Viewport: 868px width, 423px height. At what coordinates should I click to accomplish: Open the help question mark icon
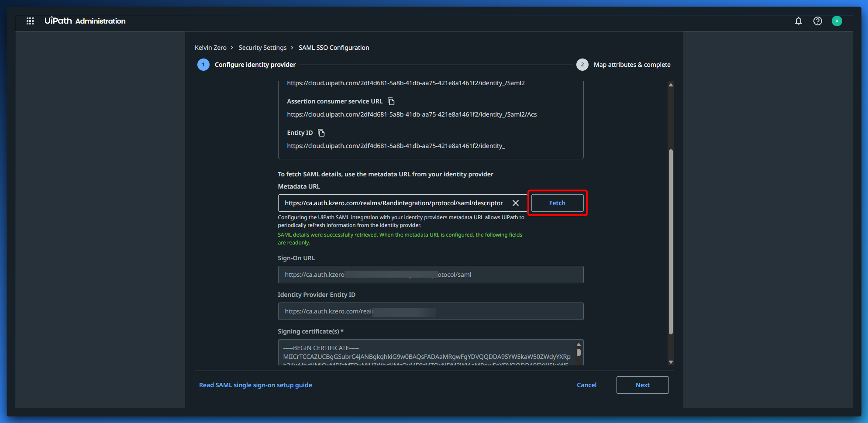click(x=818, y=21)
